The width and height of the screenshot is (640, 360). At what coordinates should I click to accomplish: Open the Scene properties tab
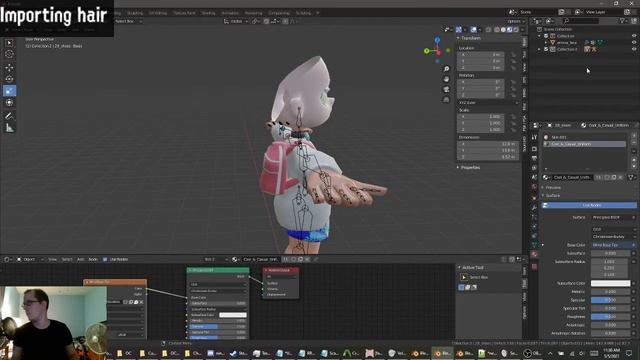click(534, 177)
